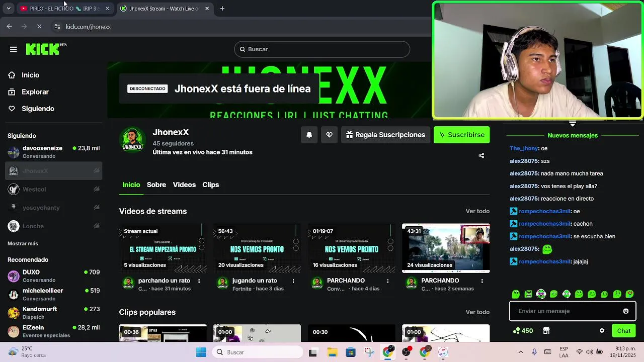Open the Lonche followed channel
Image resolution: width=644 pixels, height=362 pixels.
coord(53,226)
